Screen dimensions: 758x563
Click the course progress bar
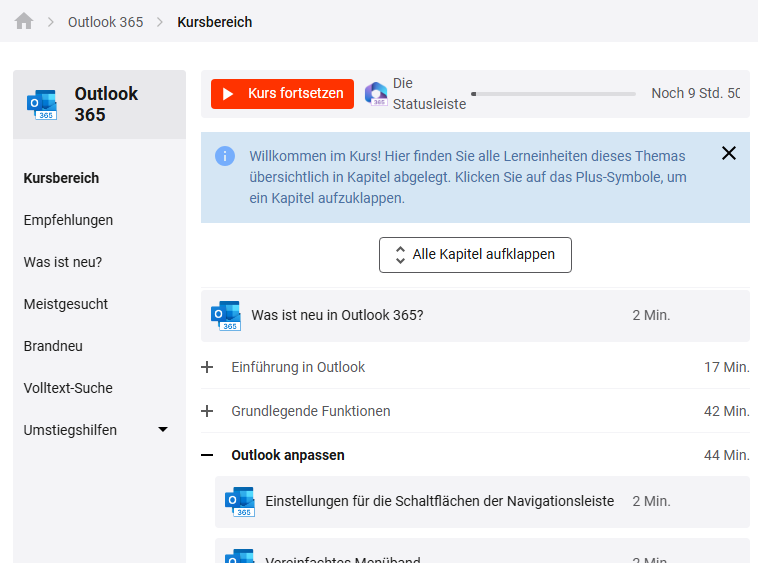[x=554, y=94]
